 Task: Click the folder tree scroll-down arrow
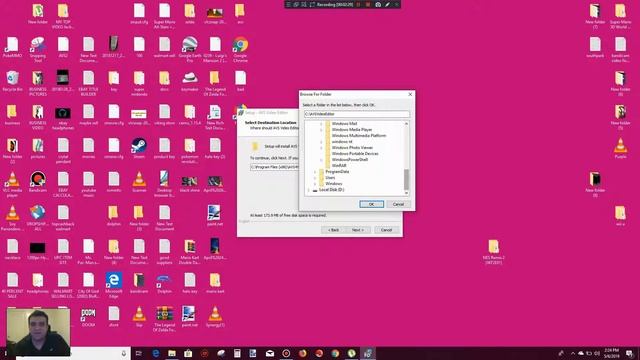point(406,193)
